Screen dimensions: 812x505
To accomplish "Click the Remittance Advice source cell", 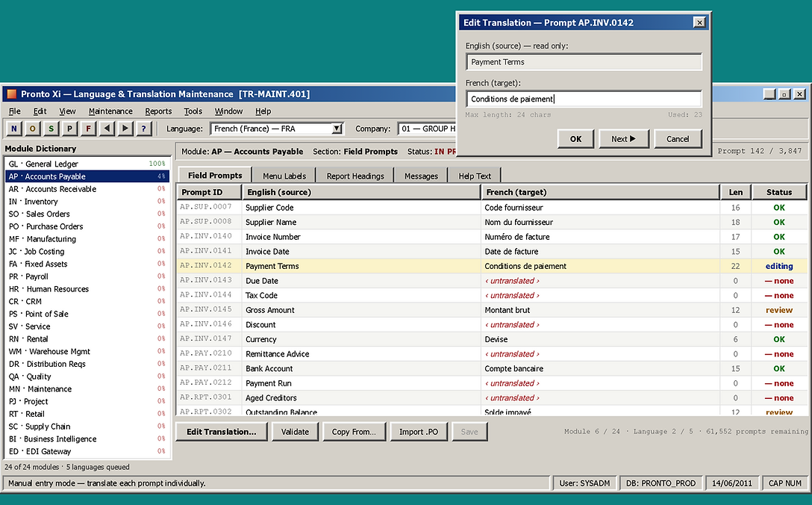I will tap(361, 353).
